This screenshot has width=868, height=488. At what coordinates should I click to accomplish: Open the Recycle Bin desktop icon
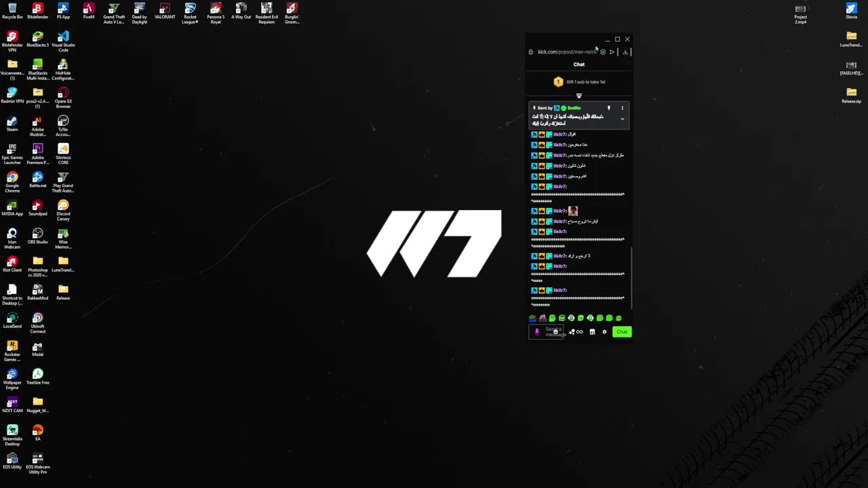click(12, 12)
